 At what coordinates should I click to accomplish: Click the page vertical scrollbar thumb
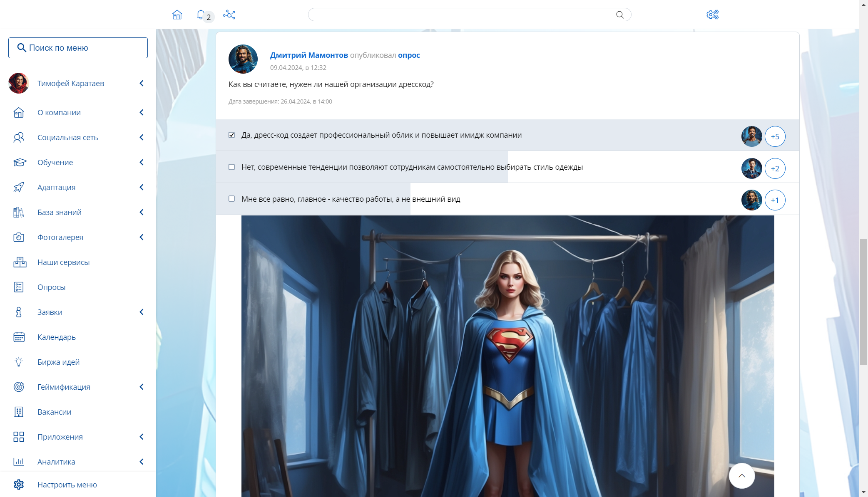(863, 302)
